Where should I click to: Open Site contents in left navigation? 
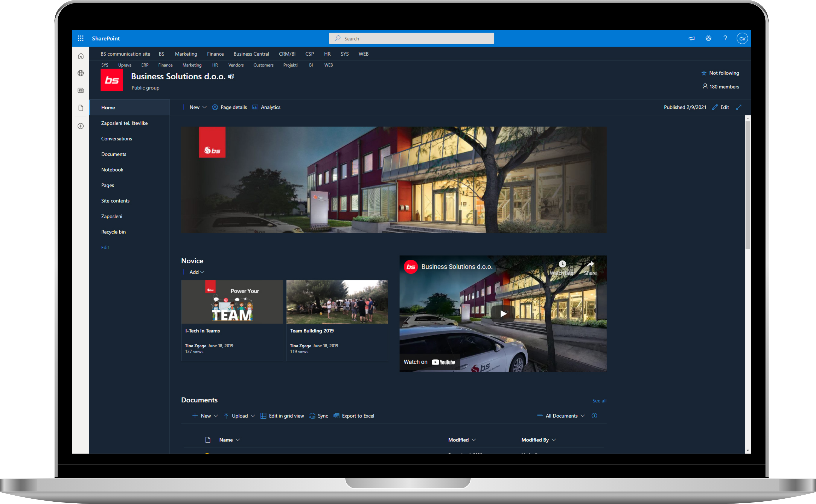tap(115, 201)
